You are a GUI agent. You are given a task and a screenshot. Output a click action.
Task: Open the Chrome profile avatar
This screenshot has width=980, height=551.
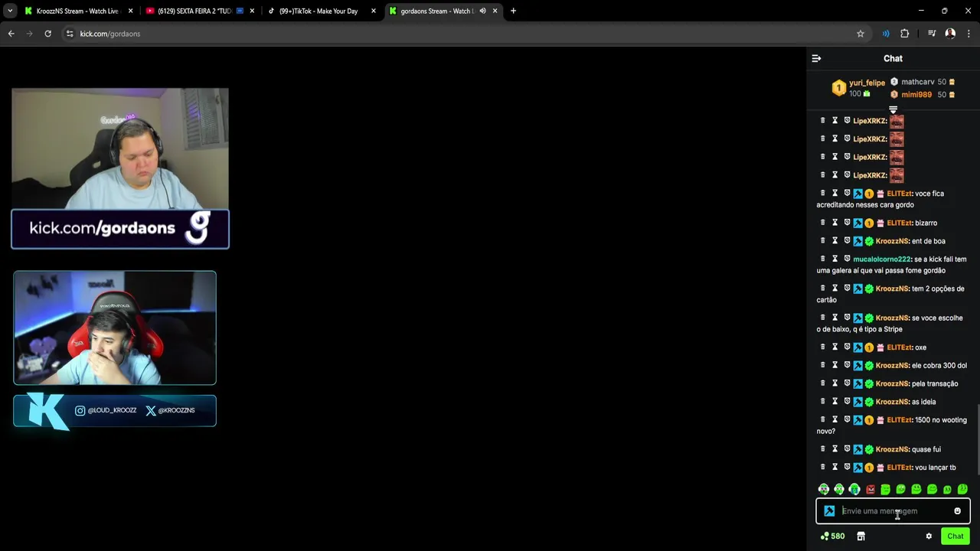click(950, 34)
